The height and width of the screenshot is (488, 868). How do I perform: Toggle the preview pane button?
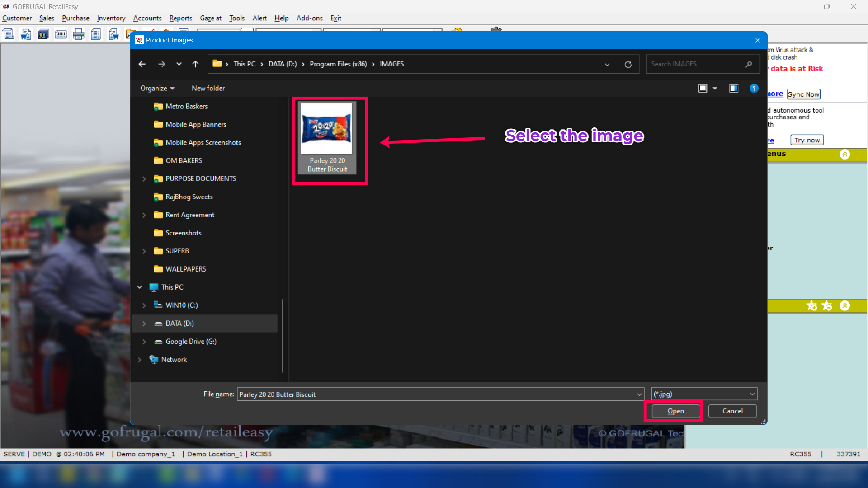[x=733, y=89]
